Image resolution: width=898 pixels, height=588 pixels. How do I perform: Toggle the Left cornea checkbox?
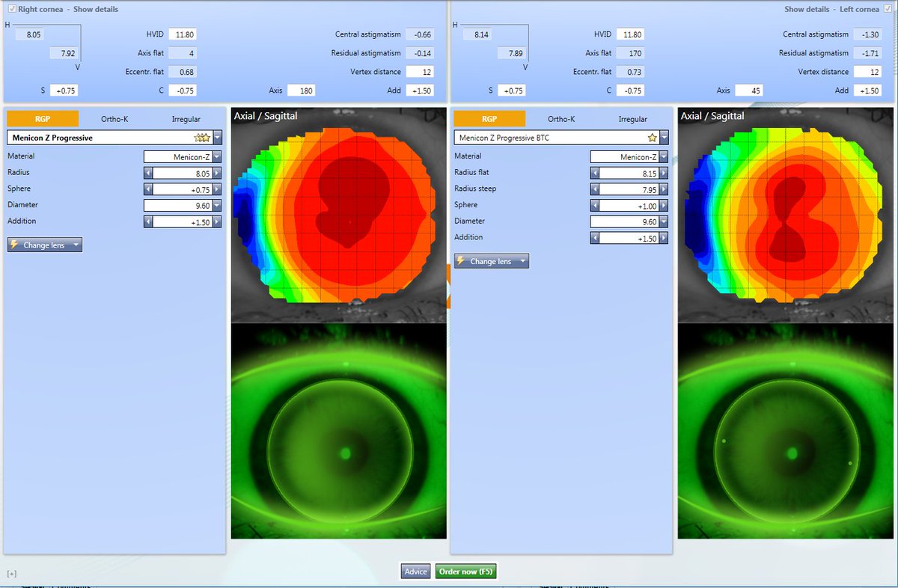888,9
